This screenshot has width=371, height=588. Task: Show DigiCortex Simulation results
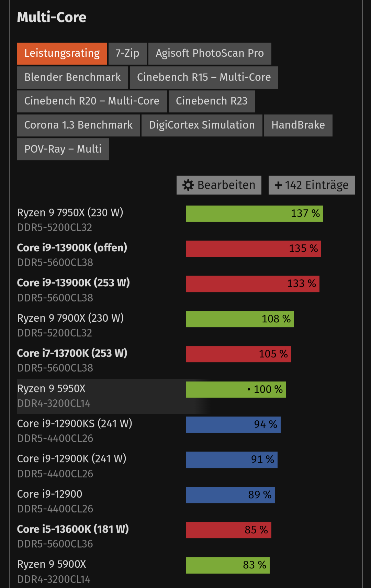tap(202, 125)
